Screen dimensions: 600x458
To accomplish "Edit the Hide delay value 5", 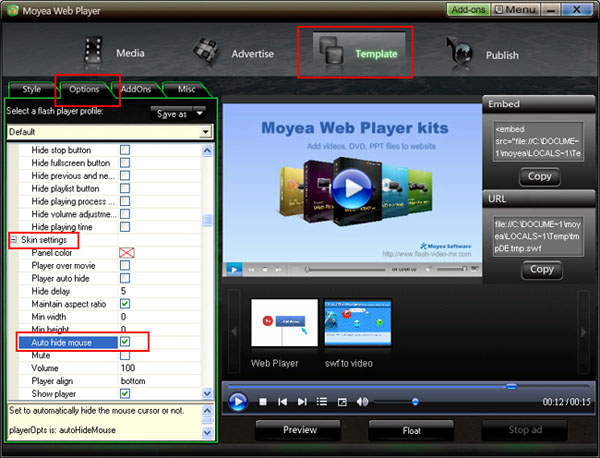I will pyautogui.click(x=159, y=291).
